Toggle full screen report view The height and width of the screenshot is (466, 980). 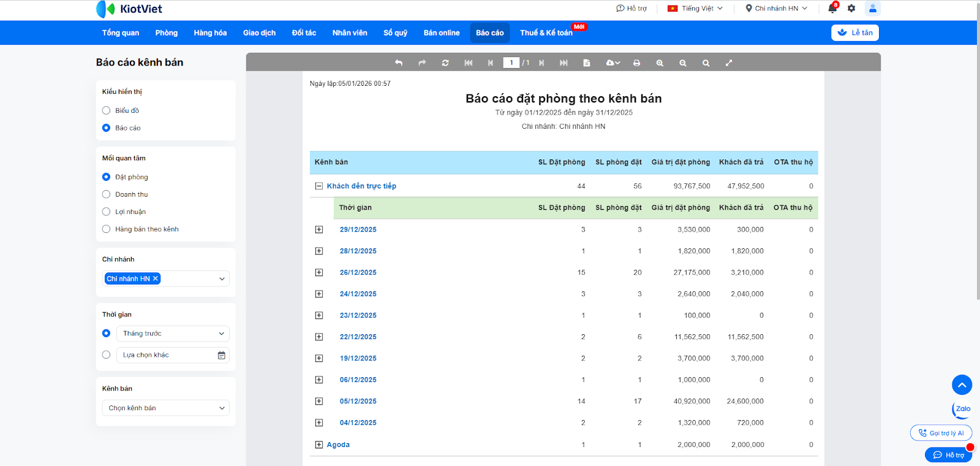tap(729, 63)
